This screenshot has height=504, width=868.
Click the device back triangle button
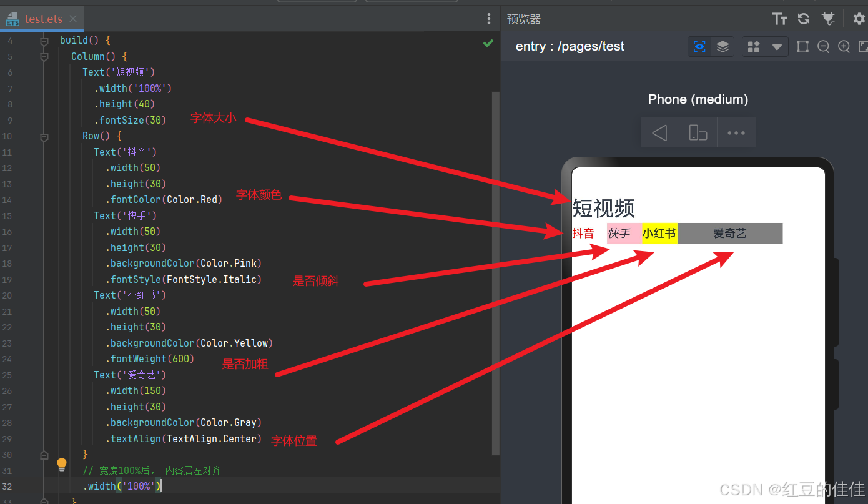[x=659, y=132]
